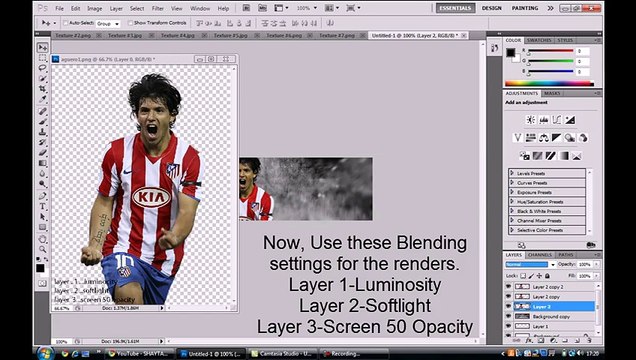
Task: Add a Hue/Saturation adjustment icon
Action: click(x=531, y=138)
